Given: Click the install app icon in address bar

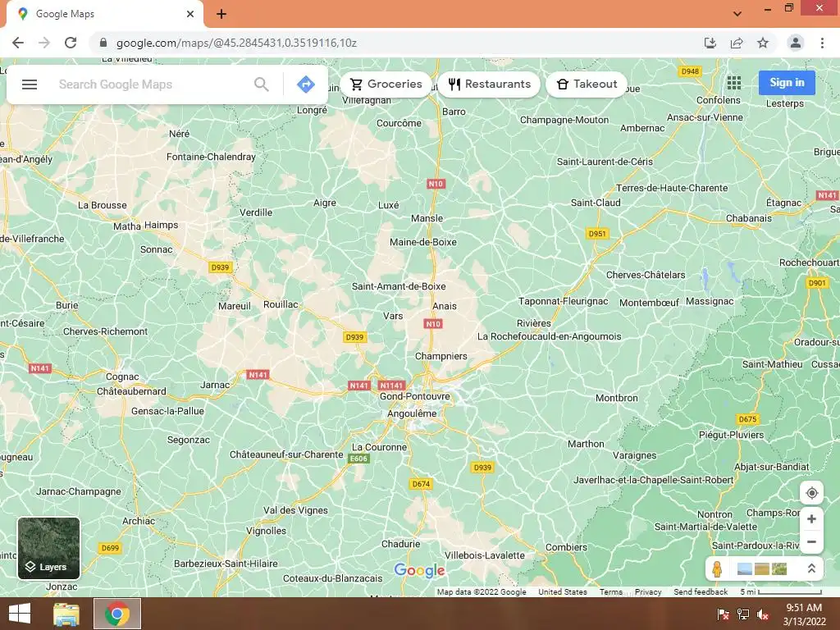Looking at the screenshot, I should (x=710, y=43).
